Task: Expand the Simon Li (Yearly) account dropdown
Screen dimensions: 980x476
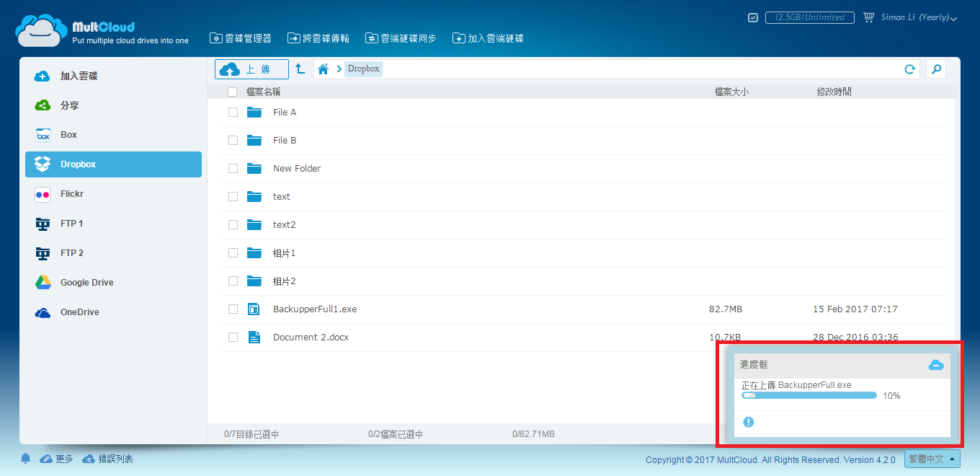Action: pos(919,17)
